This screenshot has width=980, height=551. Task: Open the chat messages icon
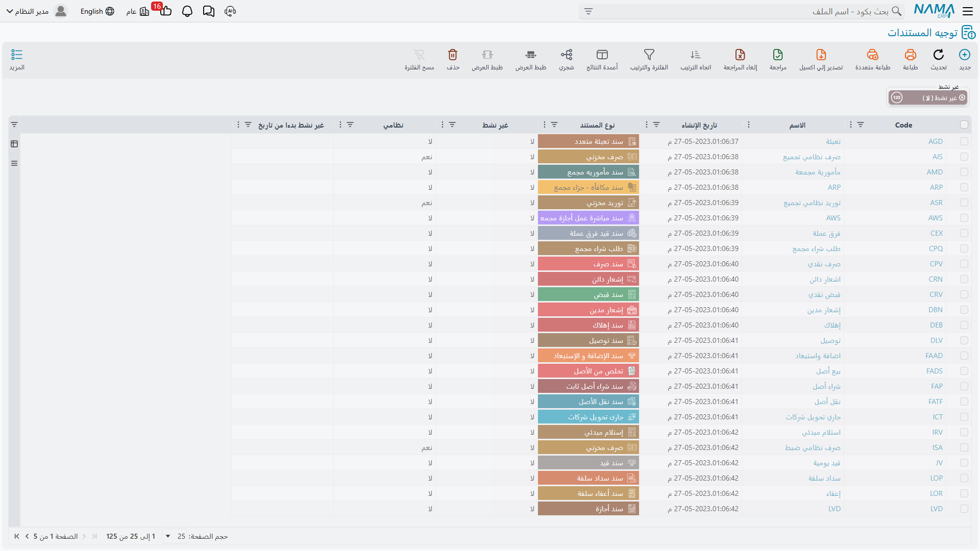(x=209, y=11)
